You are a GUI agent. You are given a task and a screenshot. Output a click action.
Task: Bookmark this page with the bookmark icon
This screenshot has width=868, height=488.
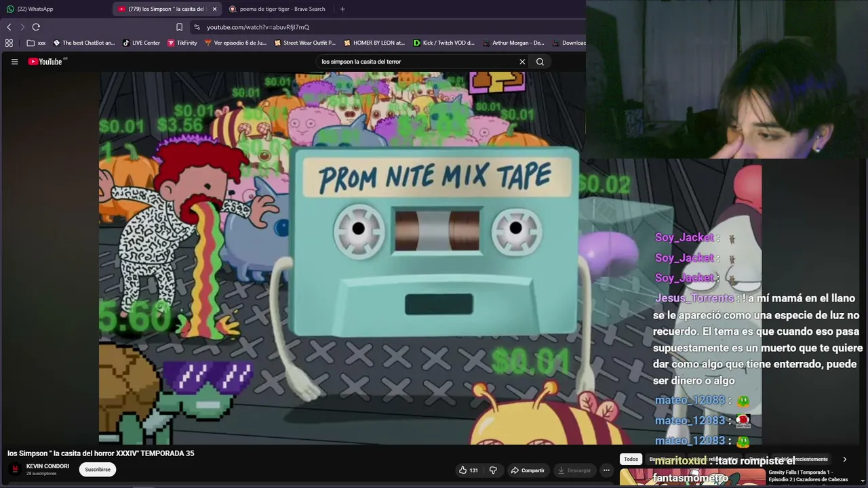(x=179, y=27)
